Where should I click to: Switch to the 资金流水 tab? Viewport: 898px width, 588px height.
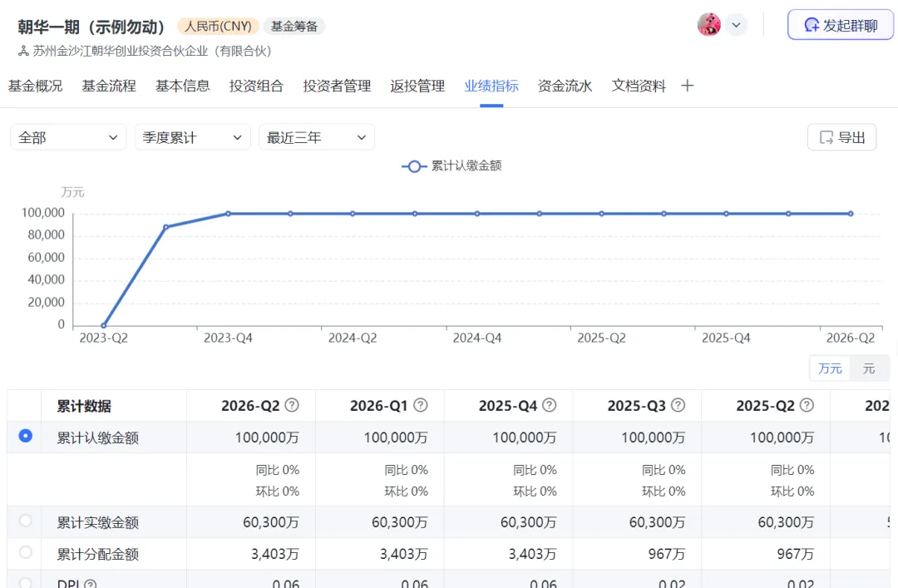(565, 85)
